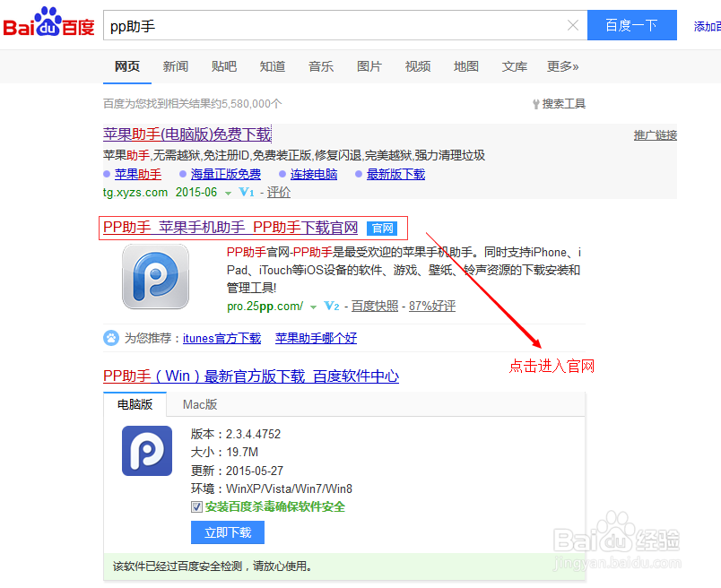The width and height of the screenshot is (721, 588).
Task: Click the V1 credibility badge
Action: (247, 192)
